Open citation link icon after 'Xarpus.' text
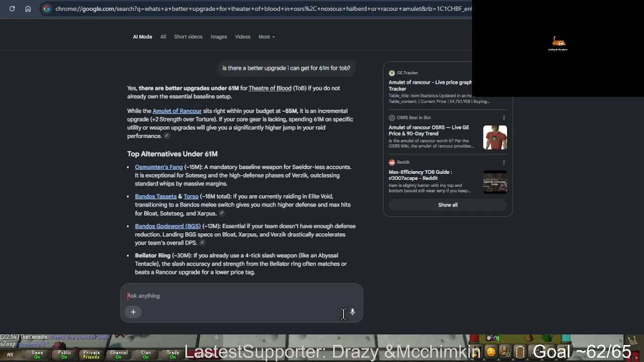Screen dimensions: 644x362 tap(221, 213)
